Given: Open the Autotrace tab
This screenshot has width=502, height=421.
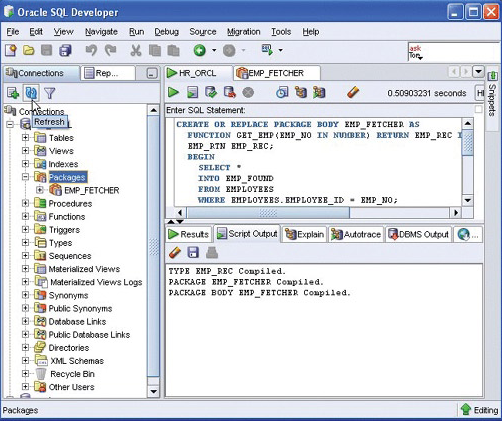Looking at the screenshot, I should click(356, 234).
